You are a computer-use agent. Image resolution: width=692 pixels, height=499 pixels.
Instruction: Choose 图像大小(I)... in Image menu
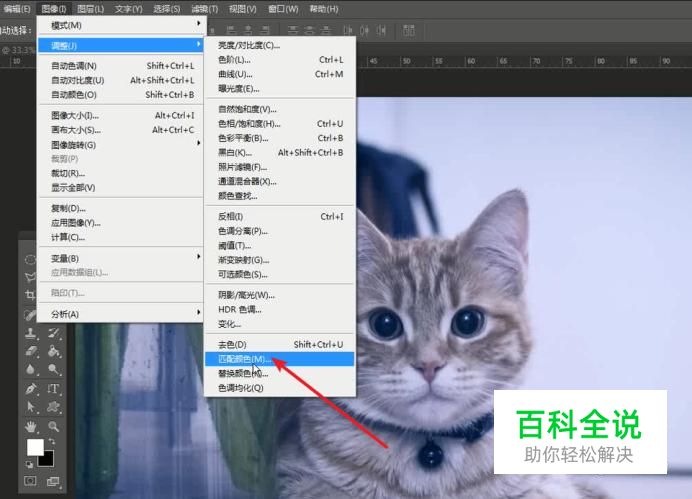[120, 116]
